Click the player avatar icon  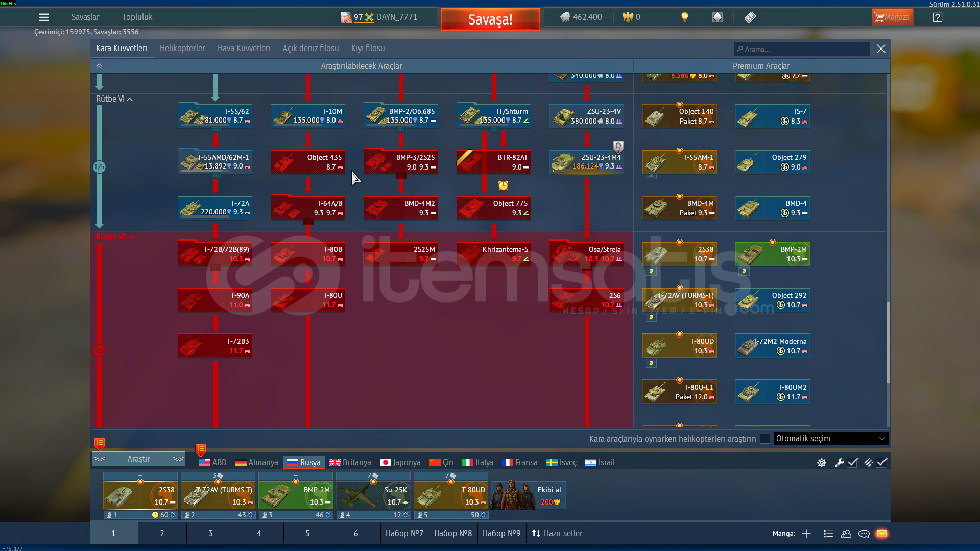[x=346, y=17]
